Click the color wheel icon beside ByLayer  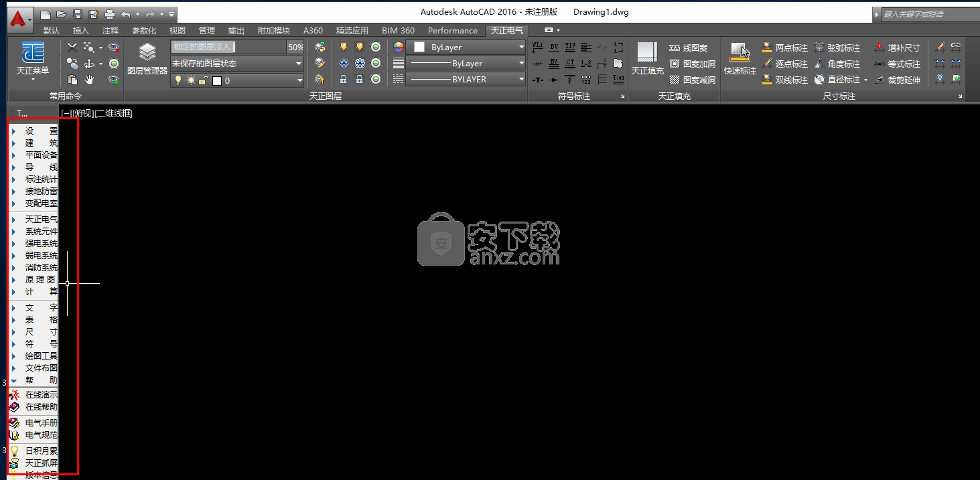pos(399,47)
